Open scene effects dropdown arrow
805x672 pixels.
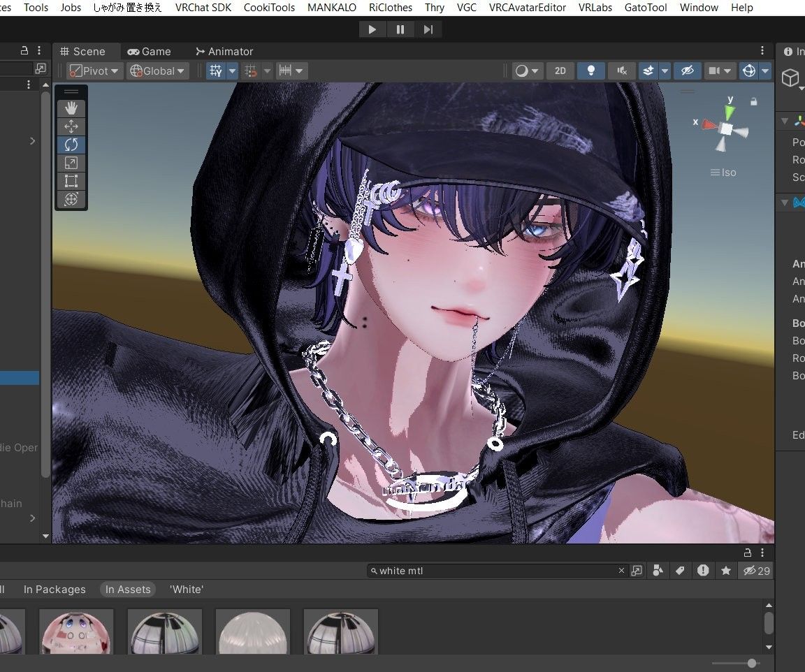pyautogui.click(x=665, y=71)
